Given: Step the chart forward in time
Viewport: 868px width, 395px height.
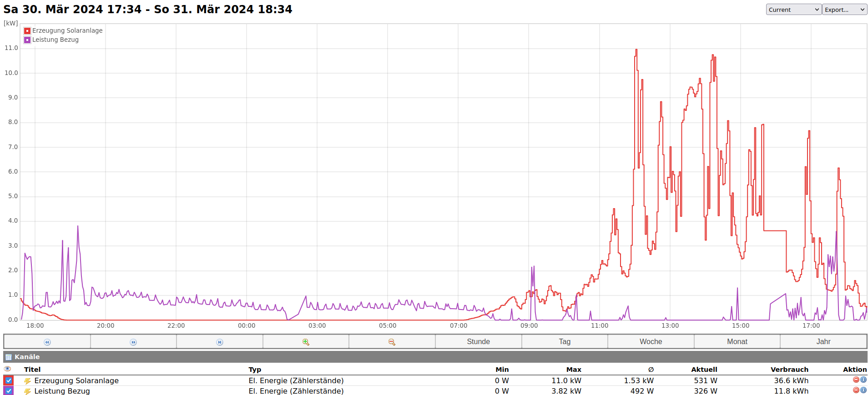Looking at the screenshot, I should click(x=133, y=342).
